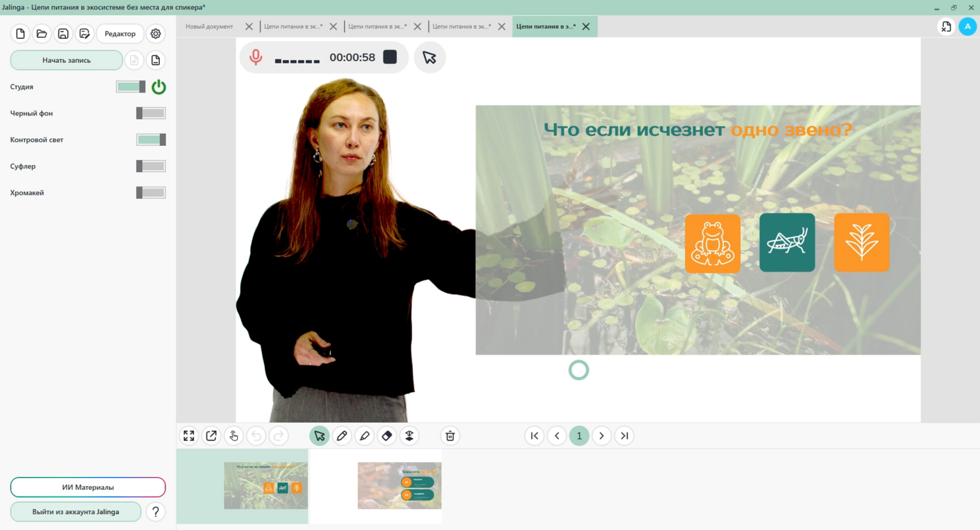980x530 pixels.
Task: Open ИИ Материалы
Action: pyautogui.click(x=88, y=487)
